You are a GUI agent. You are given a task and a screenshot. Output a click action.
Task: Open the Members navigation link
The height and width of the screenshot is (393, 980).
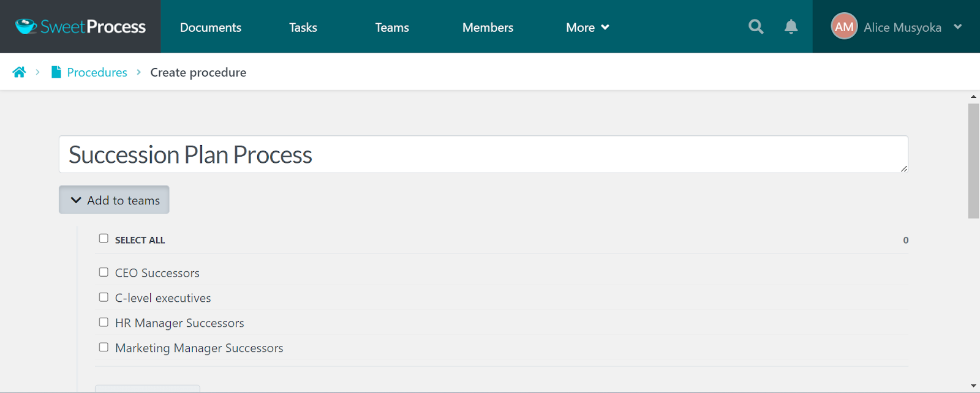(x=488, y=28)
